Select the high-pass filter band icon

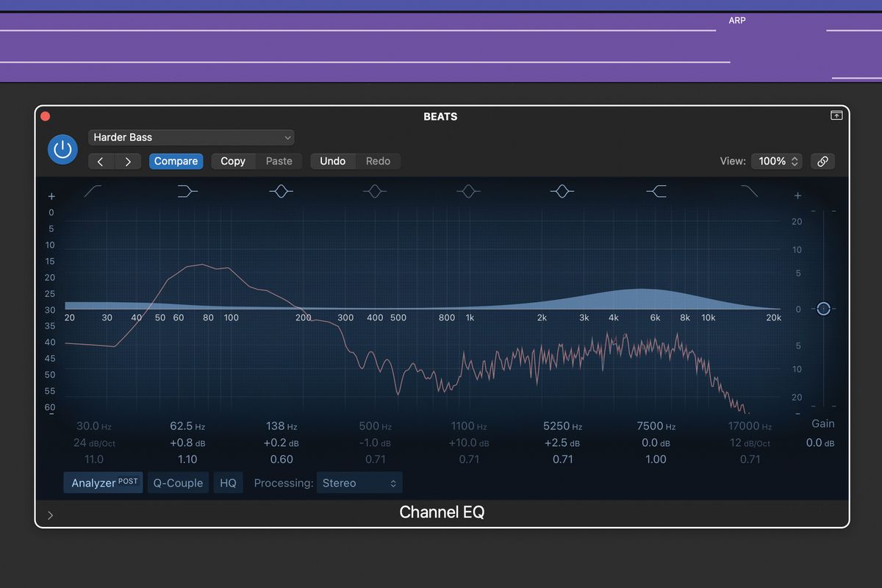click(93, 191)
